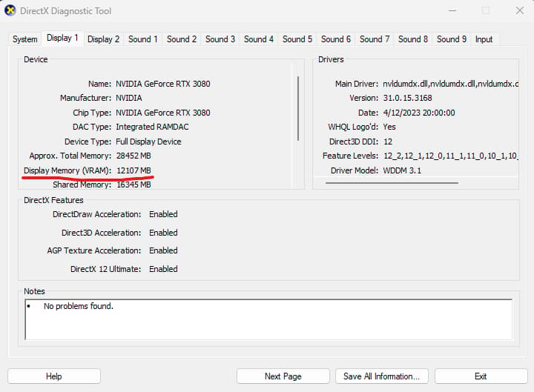Click the driver Date 4/12/2023 20:00:00
This screenshot has height=392, width=534.
(x=419, y=113)
